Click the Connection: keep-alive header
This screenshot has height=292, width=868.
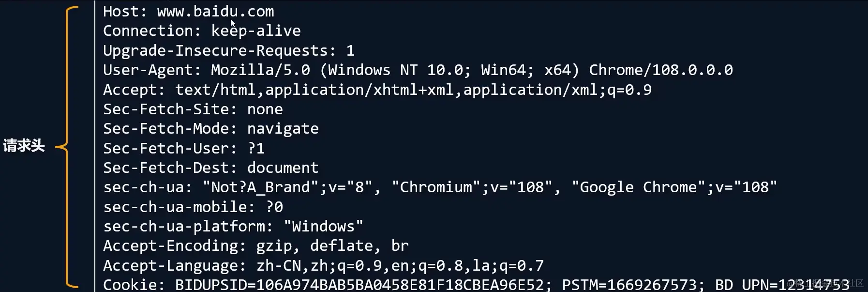(202, 31)
